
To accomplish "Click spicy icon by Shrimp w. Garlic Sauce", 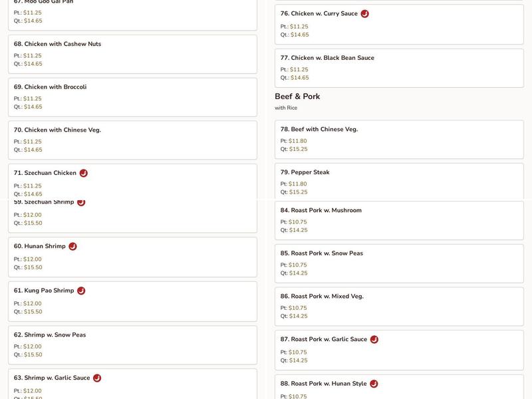I will tap(97, 378).
